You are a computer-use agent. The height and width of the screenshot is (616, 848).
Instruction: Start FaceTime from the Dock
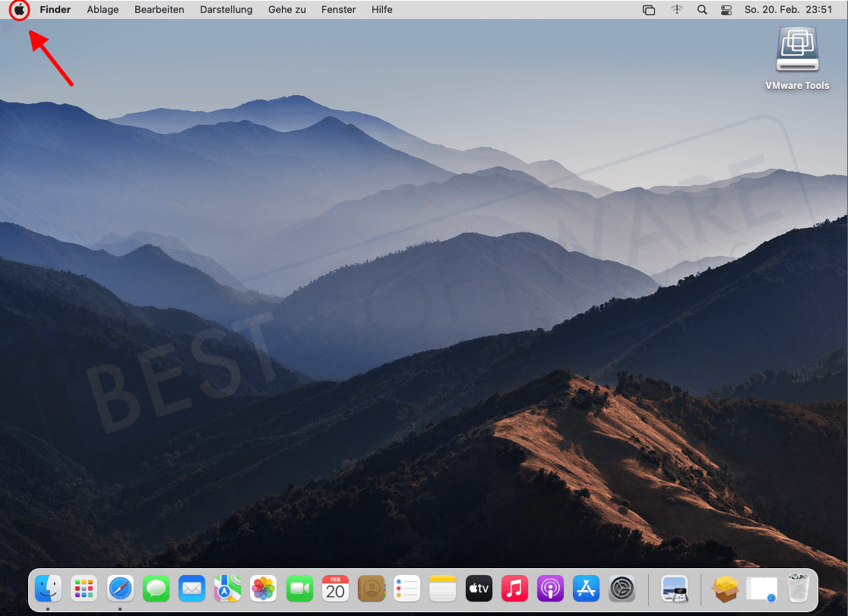pyautogui.click(x=299, y=589)
